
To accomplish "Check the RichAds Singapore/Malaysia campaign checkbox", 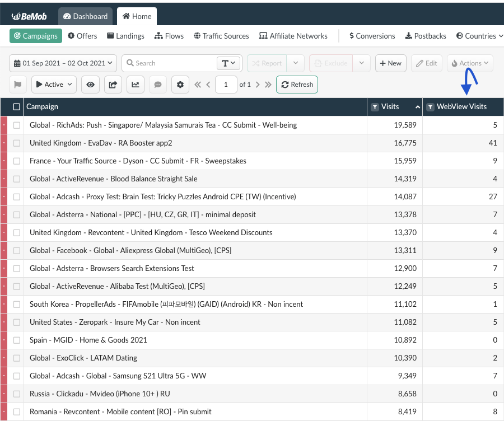I will point(17,125).
